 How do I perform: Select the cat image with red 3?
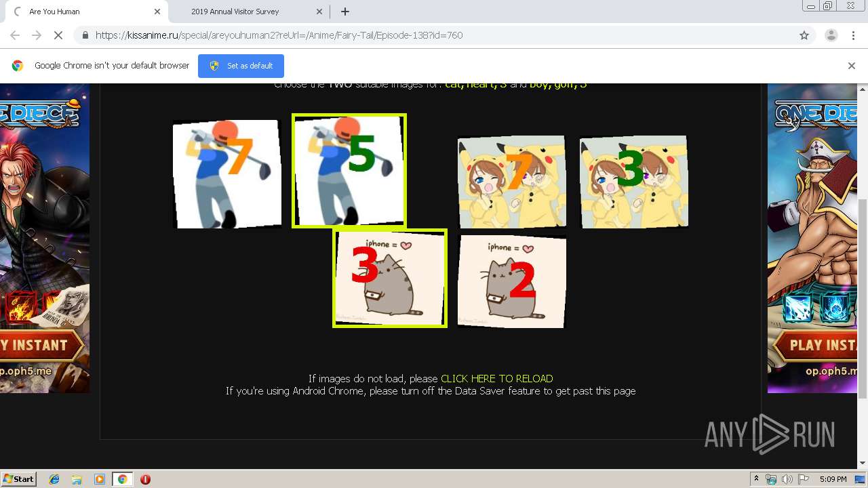(390, 278)
